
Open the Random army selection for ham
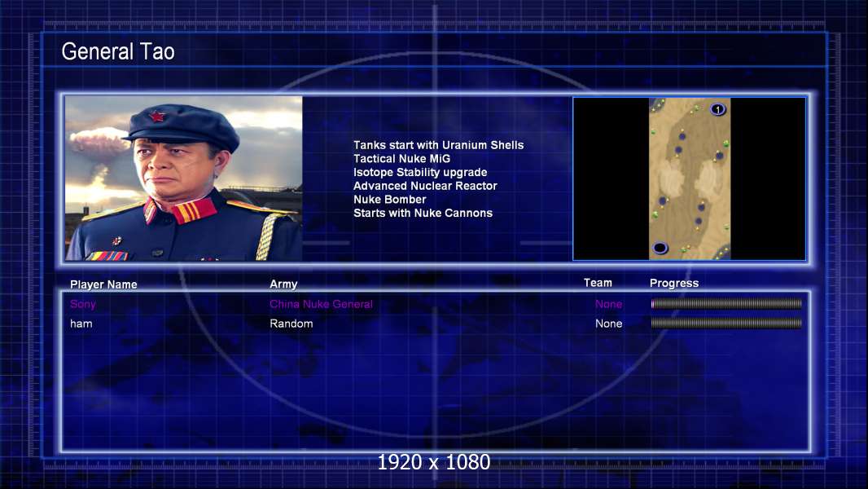coord(292,324)
